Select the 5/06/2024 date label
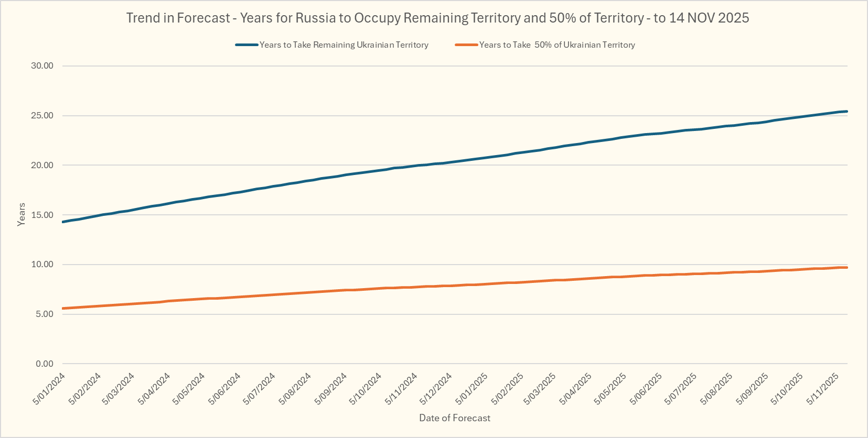Screen dimensions: 868x438 point(225,388)
